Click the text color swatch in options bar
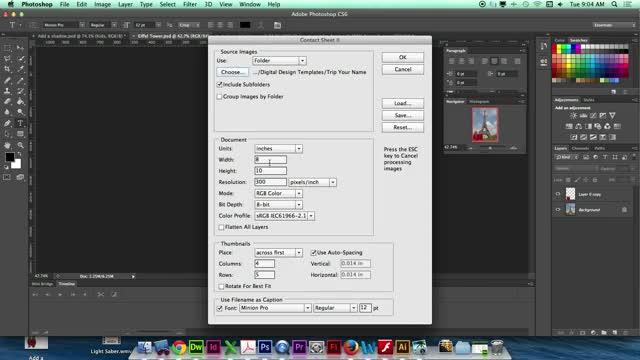640x360 pixels. [245, 25]
